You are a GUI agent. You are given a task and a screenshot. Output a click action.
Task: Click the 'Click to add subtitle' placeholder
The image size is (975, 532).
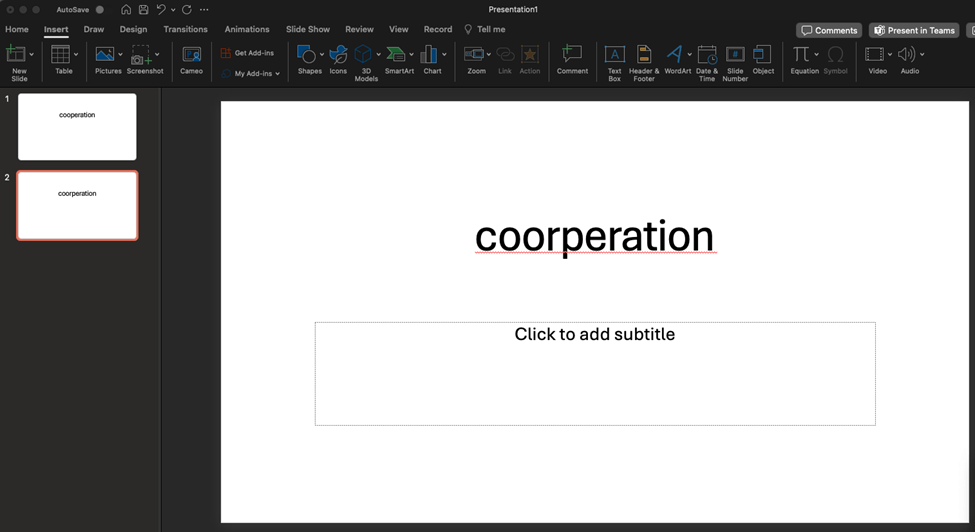coord(595,374)
